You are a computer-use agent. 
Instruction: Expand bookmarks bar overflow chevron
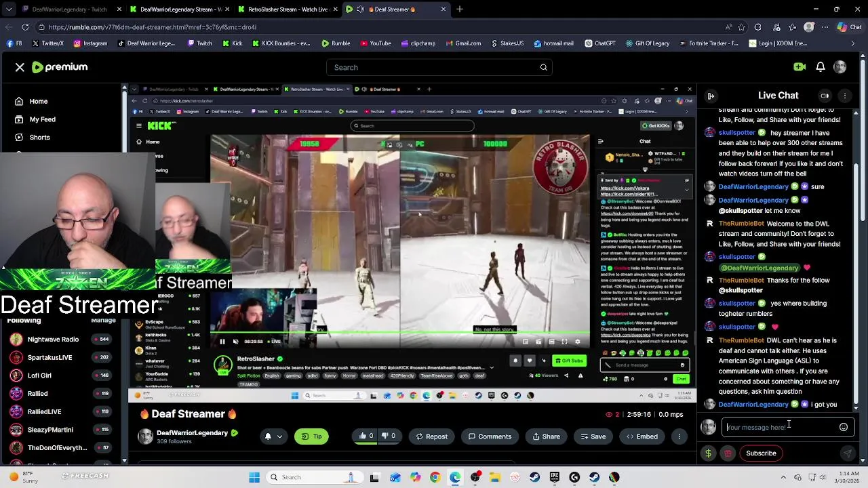point(853,43)
